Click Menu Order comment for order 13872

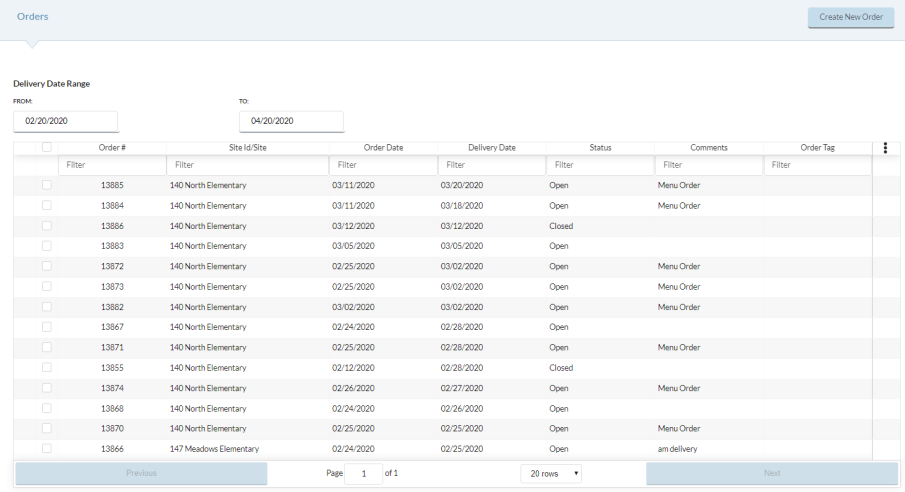[x=679, y=266]
